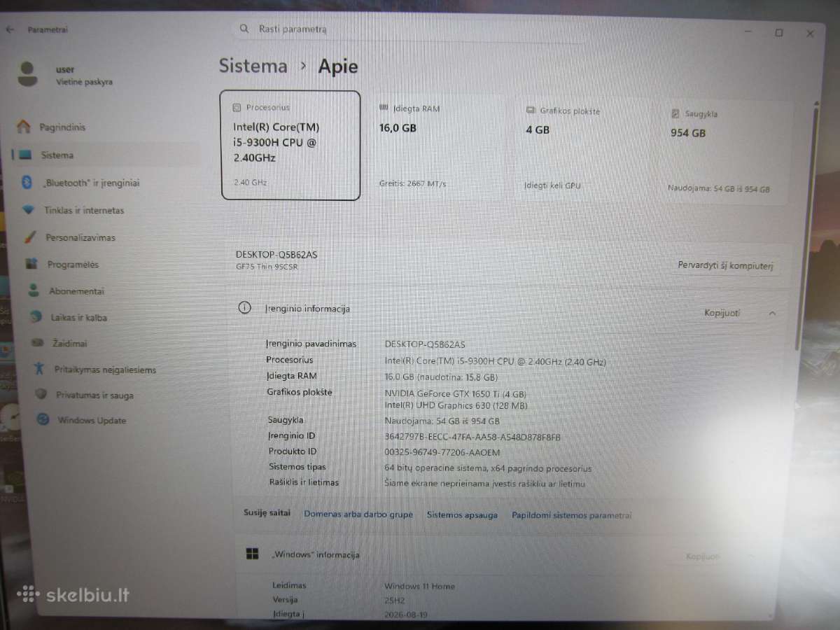Copy Windows info with lower Kopijuoti

pos(703,556)
